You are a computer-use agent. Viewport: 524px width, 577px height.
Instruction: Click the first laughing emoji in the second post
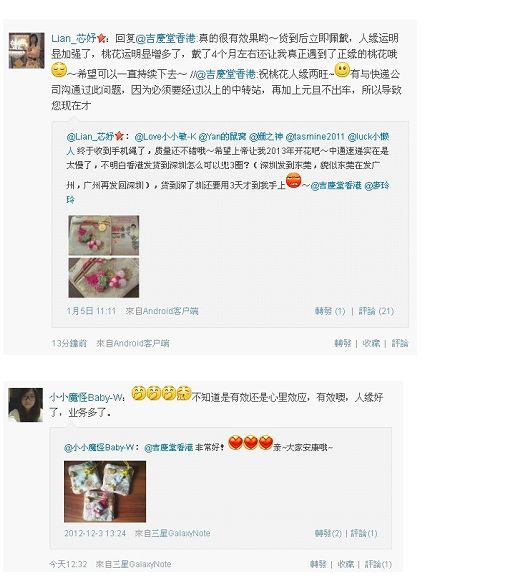138,393
